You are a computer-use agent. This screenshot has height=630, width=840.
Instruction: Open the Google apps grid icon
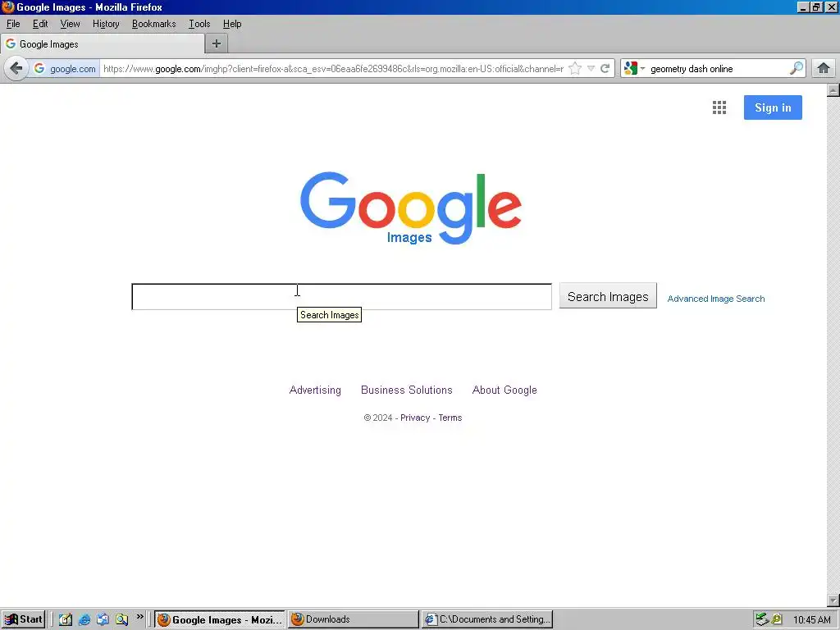[719, 107]
